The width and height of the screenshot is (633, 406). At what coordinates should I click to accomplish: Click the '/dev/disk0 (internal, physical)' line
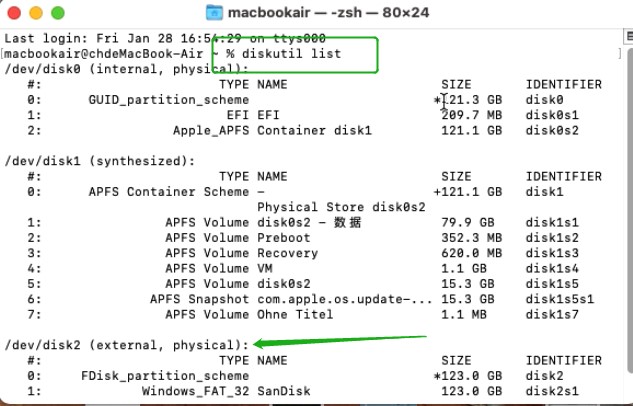(x=126, y=69)
